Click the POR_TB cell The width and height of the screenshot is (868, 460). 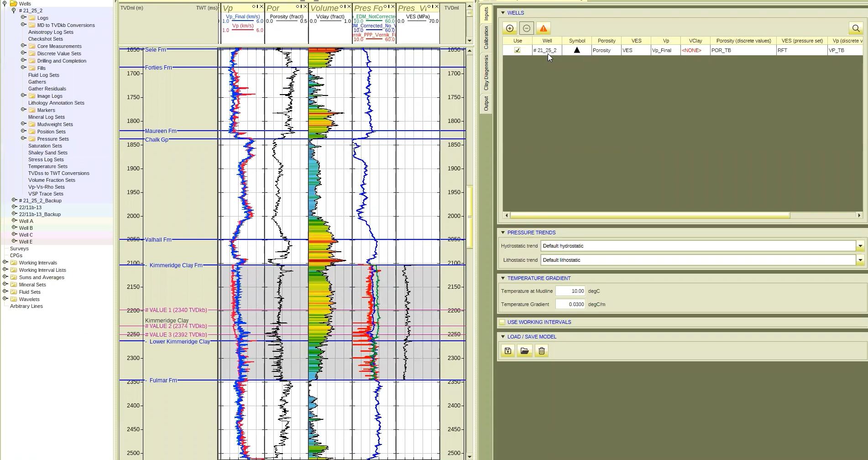pos(743,50)
